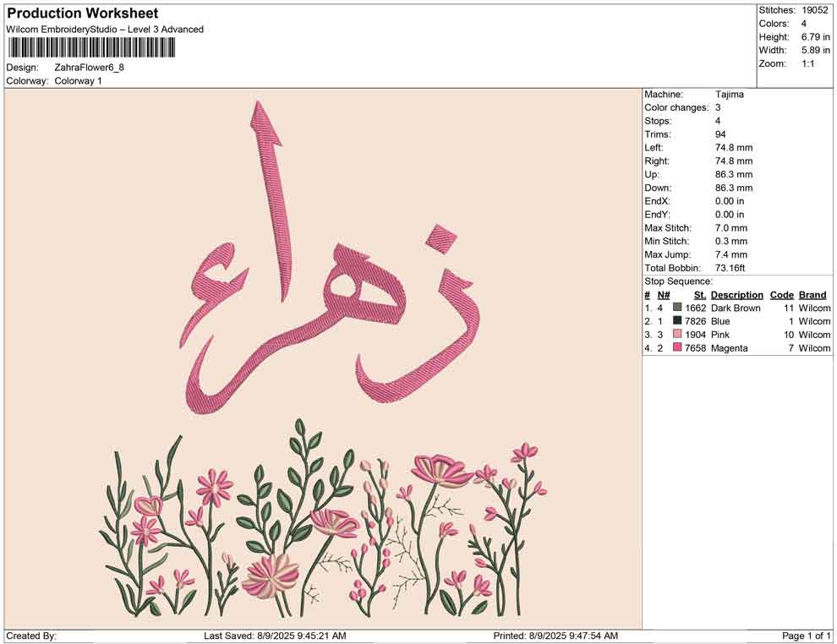Screen dimensions: 837x644
Task: Click the design name 'ZahraFlower6_8'
Action: click(x=89, y=68)
